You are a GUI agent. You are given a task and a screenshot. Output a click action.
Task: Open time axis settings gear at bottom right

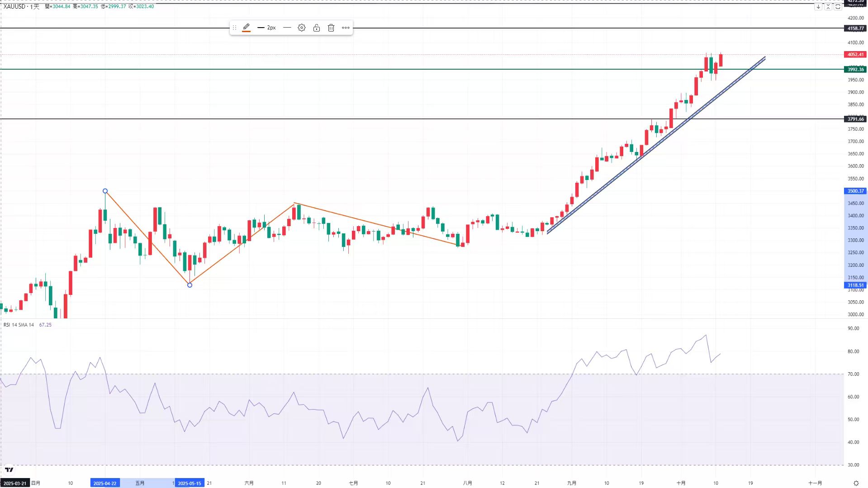(856, 483)
